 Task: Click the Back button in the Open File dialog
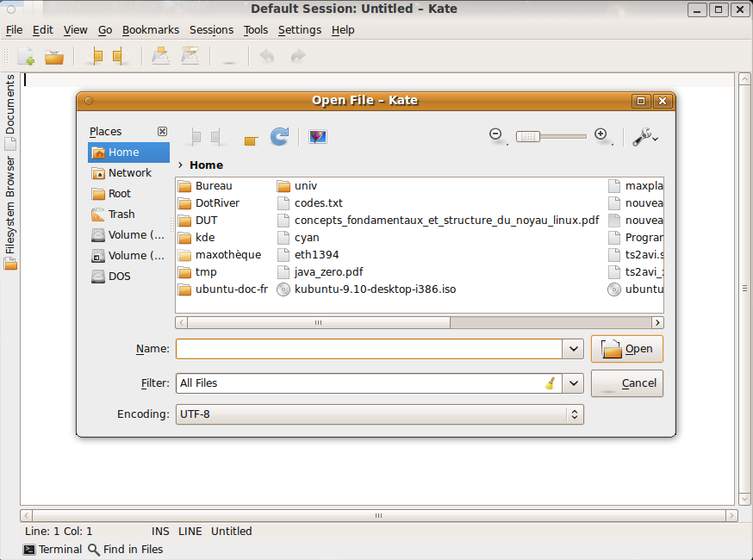click(x=194, y=137)
